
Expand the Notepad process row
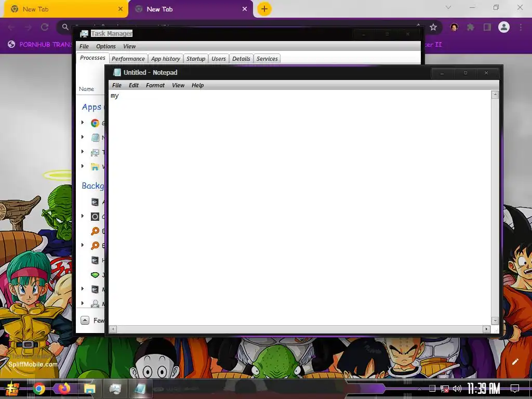[83, 137]
